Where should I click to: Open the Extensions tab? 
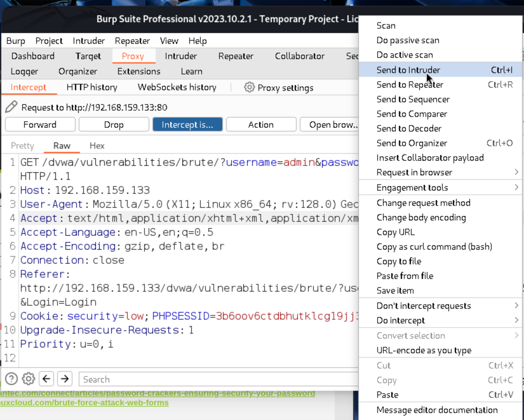[139, 71]
